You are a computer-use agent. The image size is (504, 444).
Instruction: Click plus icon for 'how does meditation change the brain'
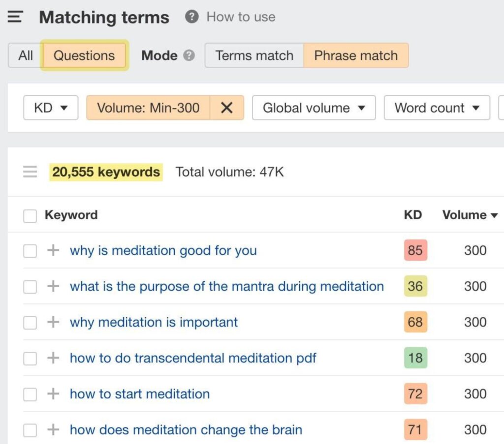coord(53,430)
